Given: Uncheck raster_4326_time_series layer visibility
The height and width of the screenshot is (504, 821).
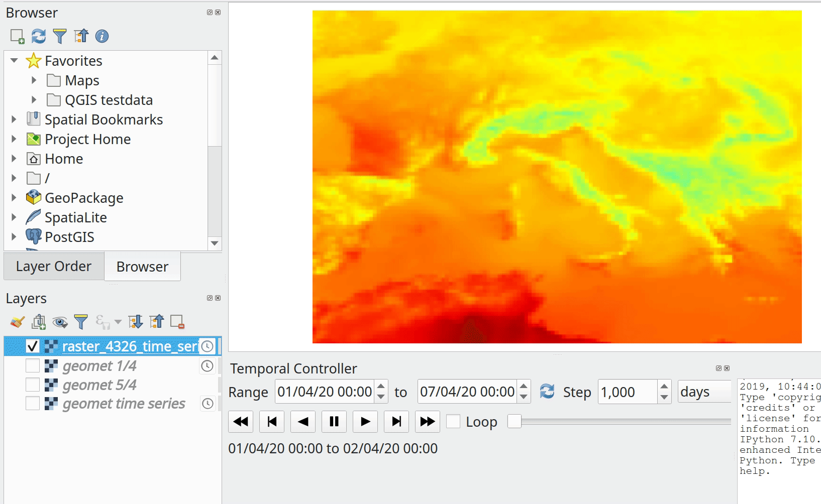Looking at the screenshot, I should (33, 346).
